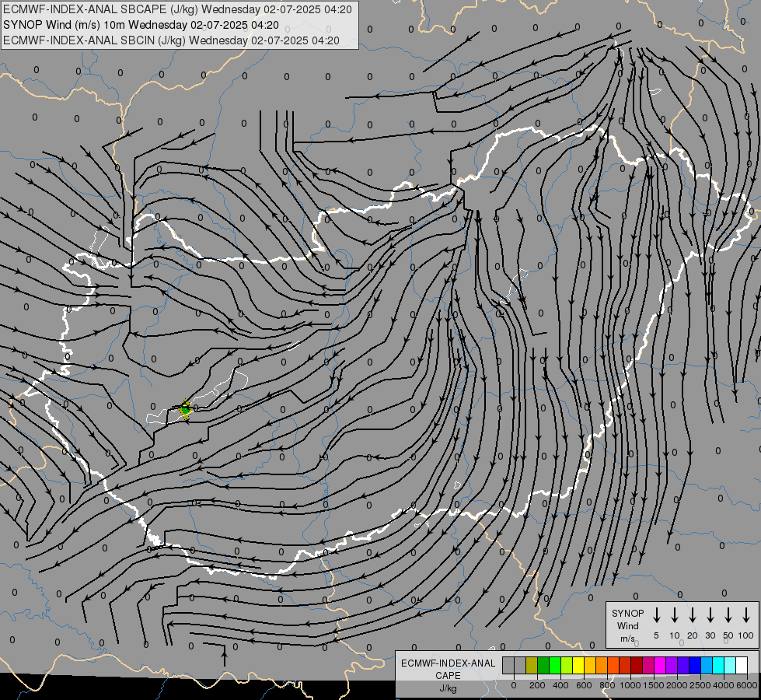Pick the pure blue swatch left of 2500 tick

pyautogui.click(x=694, y=666)
